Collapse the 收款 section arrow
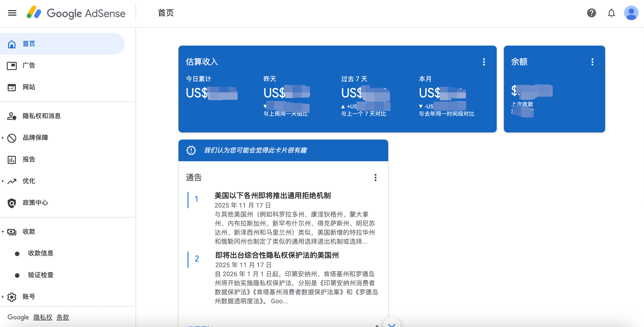The image size is (644, 327). 2,232
